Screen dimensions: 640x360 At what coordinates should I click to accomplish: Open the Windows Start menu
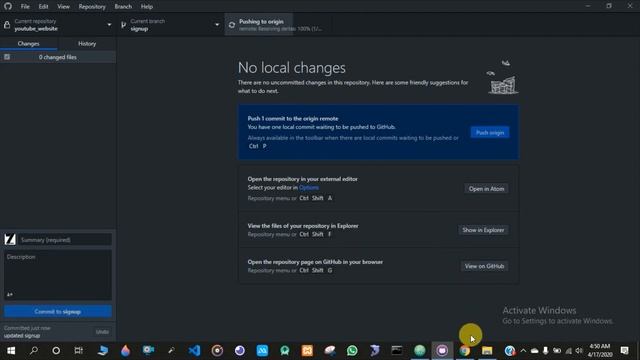[11, 350]
